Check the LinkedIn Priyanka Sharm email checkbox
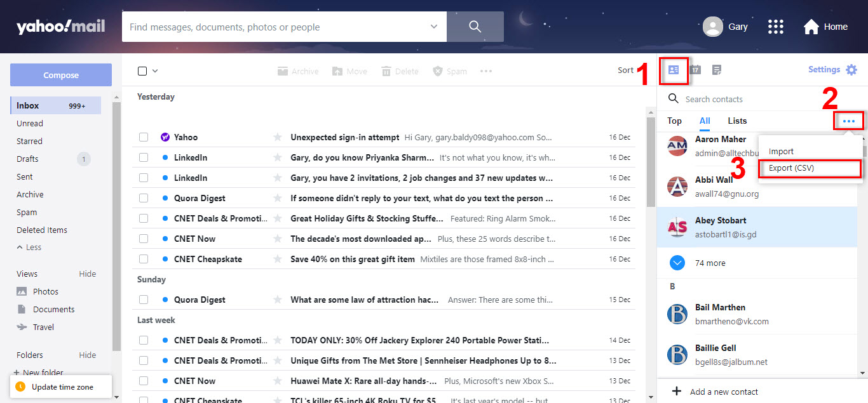Screen dimensions: 868x403 [x=144, y=157]
